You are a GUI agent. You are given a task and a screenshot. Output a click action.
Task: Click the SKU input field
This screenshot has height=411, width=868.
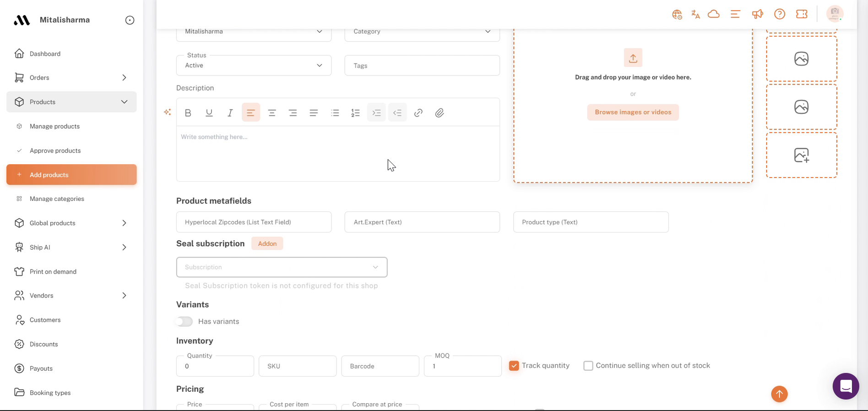point(298,366)
